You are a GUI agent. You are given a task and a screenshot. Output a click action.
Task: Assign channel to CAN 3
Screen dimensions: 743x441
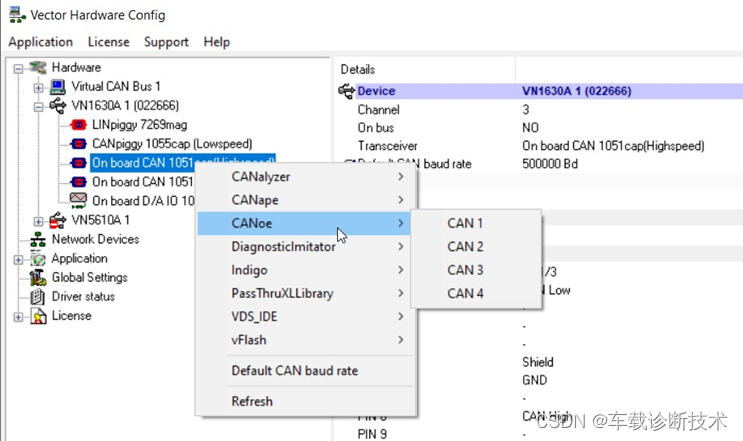476,270
